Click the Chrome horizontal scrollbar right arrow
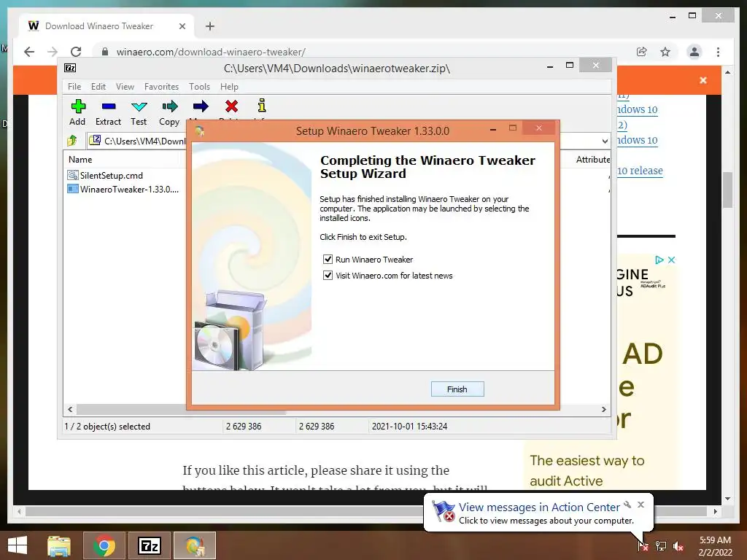Image resolution: width=747 pixels, height=560 pixels. pos(715,511)
